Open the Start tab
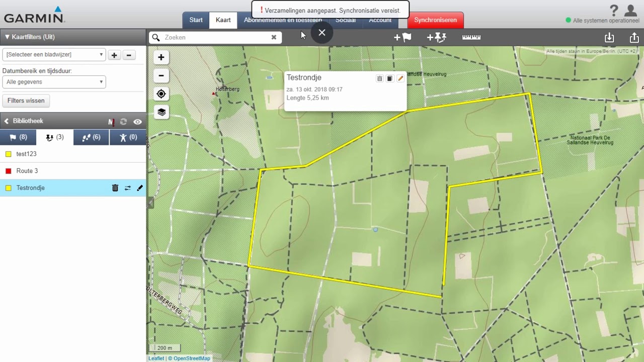Image resolution: width=644 pixels, height=362 pixels. pyautogui.click(x=196, y=20)
